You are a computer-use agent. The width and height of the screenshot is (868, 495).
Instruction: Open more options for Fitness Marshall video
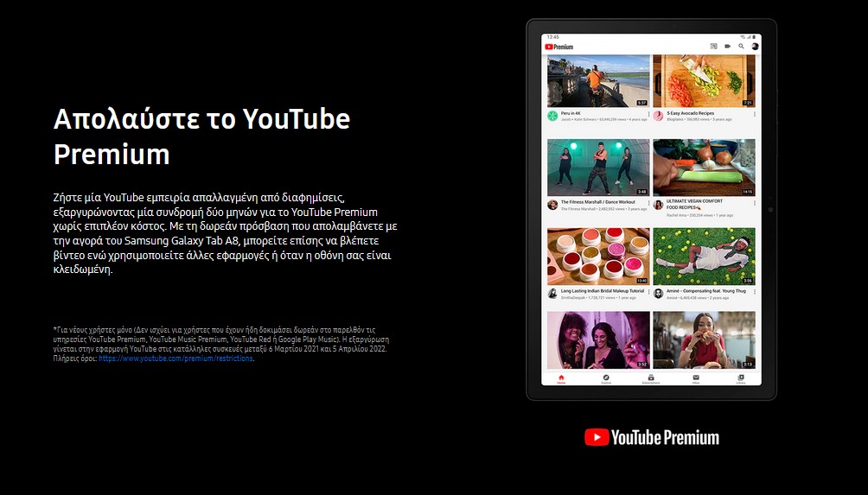click(648, 203)
